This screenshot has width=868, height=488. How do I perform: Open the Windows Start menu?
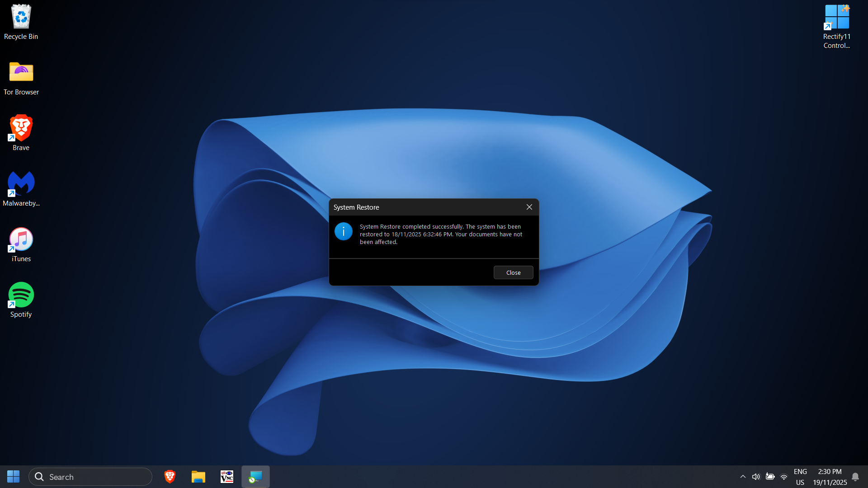point(13,477)
